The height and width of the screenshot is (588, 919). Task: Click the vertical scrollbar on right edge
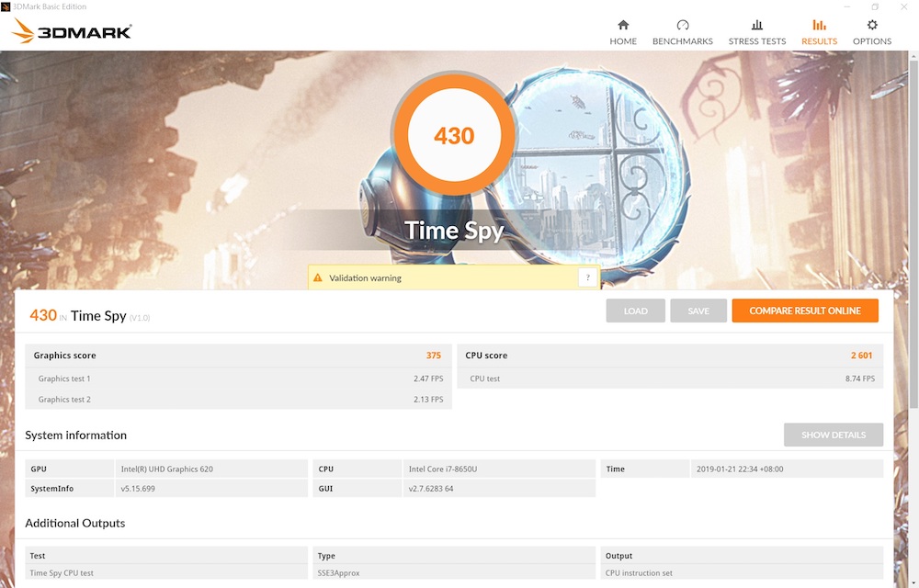pyautogui.click(x=913, y=276)
